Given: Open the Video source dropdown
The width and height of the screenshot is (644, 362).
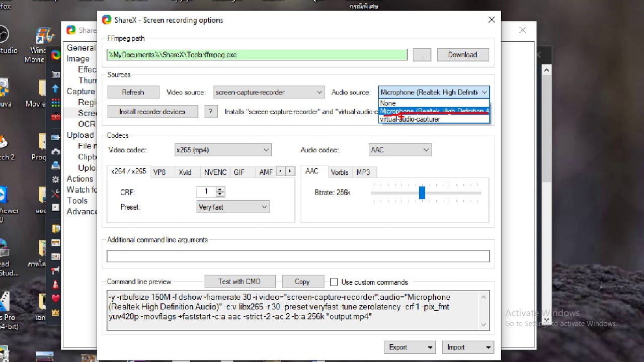Looking at the screenshot, I should [x=269, y=93].
